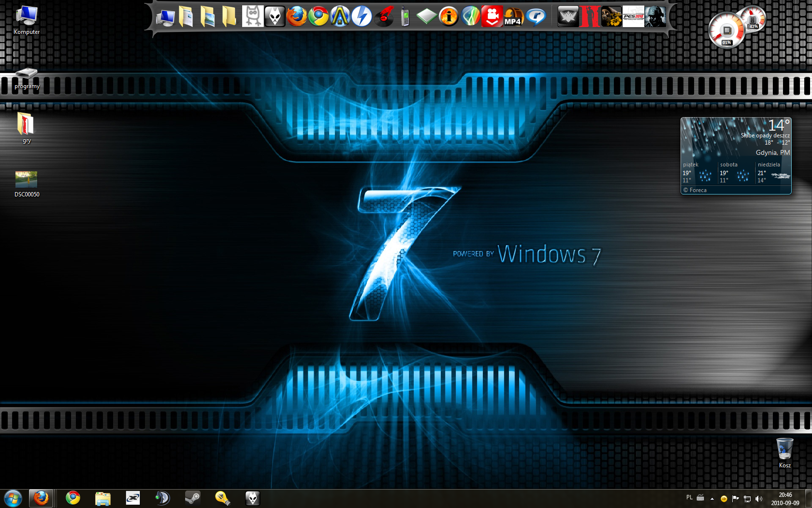Screen dimensions: 812x508
Task: Open the MP4 converter dock icon
Action: coord(514,16)
